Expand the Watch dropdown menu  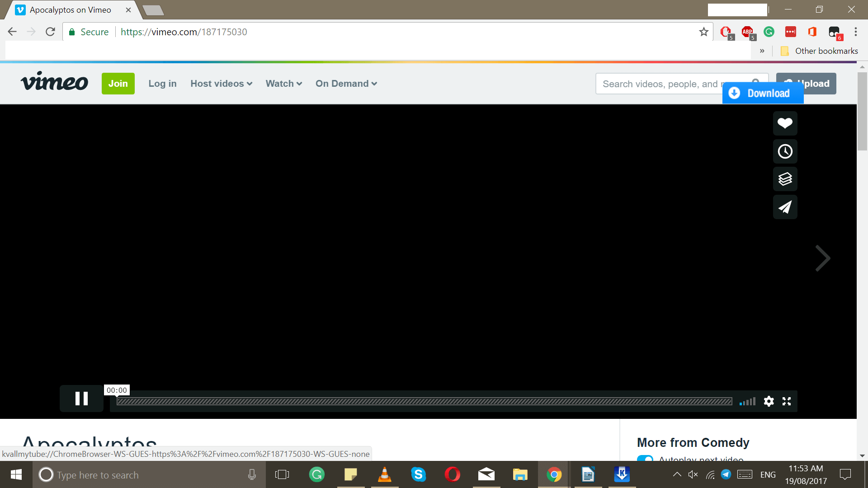point(284,84)
